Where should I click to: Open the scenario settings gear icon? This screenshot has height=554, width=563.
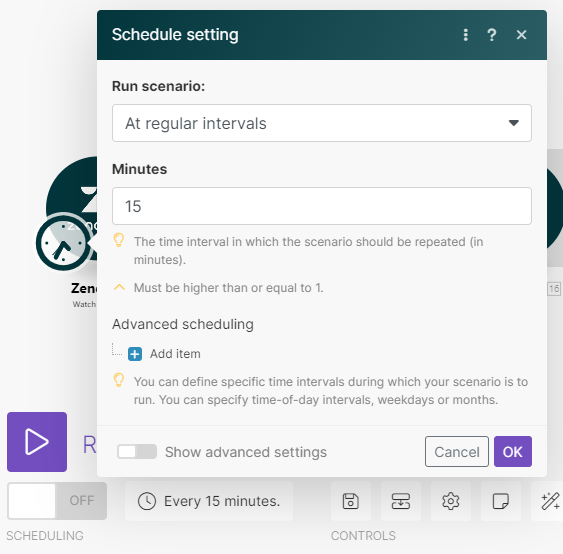(451, 501)
